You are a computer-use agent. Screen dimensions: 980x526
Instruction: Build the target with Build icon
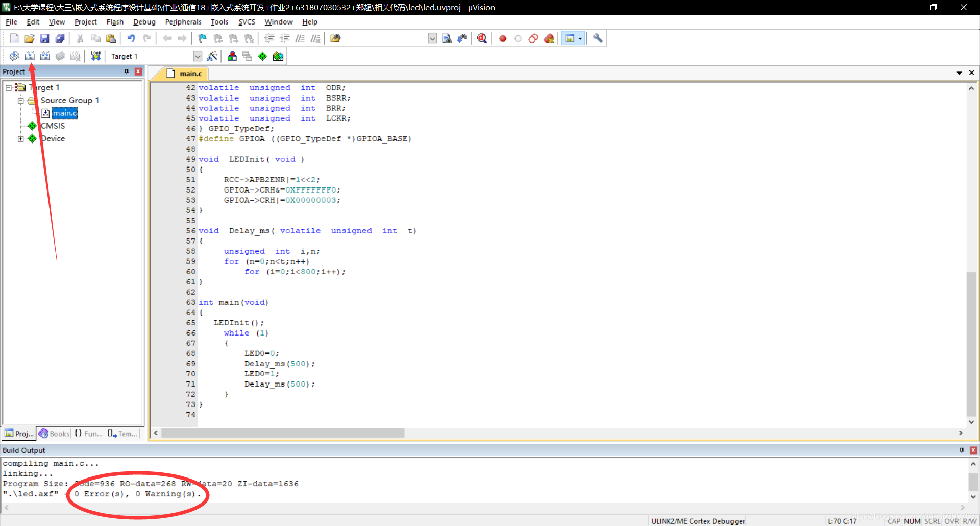pyautogui.click(x=30, y=56)
